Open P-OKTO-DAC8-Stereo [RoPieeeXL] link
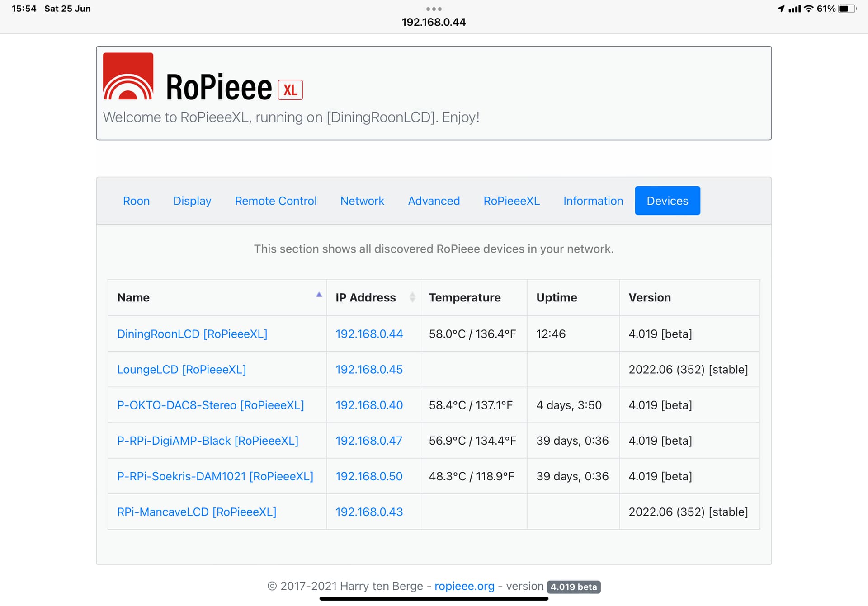868x606 pixels. tap(211, 405)
